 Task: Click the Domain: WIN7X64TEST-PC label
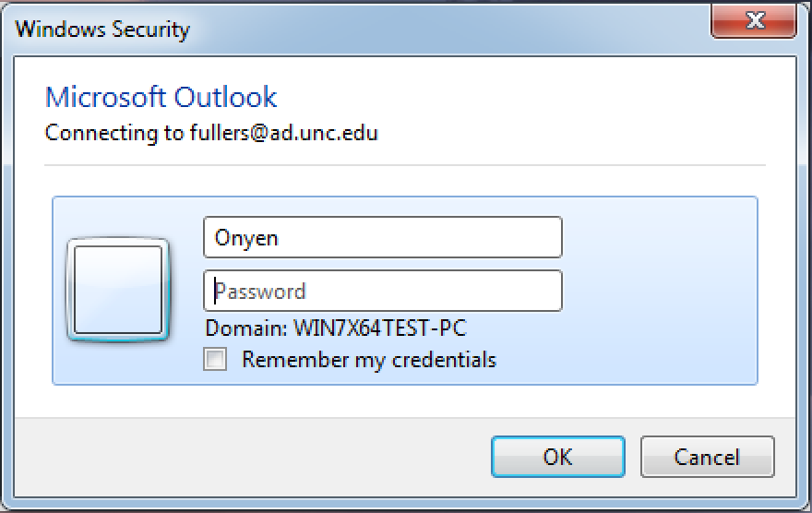336,328
